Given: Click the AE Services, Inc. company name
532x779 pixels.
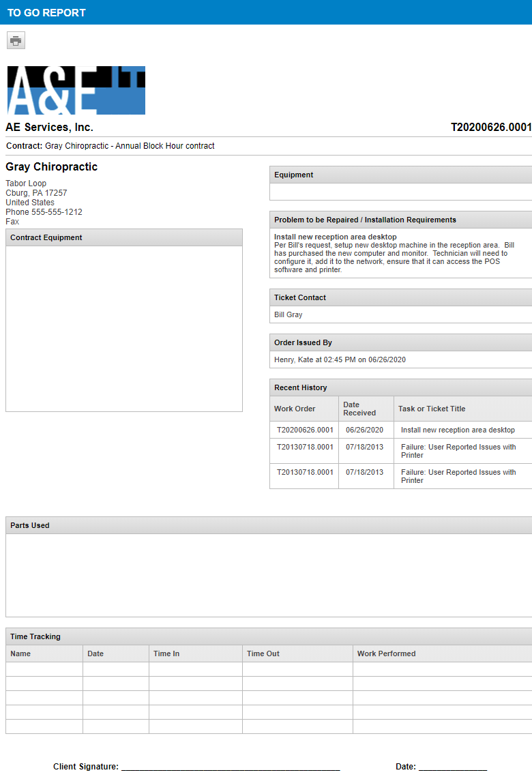Looking at the screenshot, I should (x=49, y=127).
